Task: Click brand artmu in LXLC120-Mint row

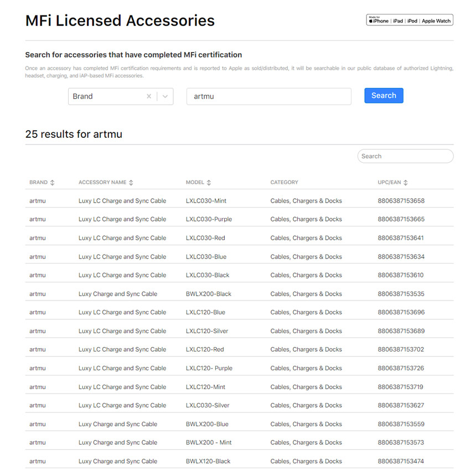Action: [x=37, y=387]
